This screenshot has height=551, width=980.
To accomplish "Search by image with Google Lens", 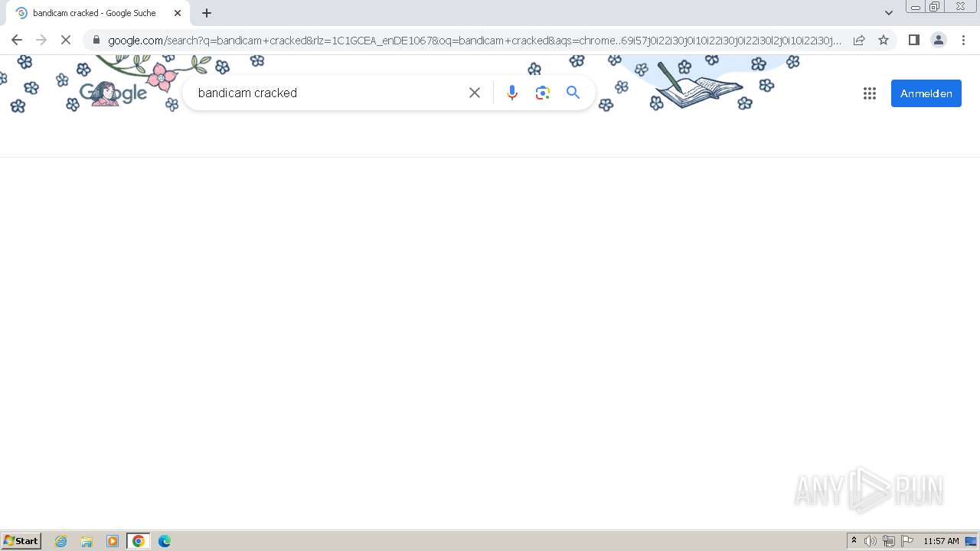I will tap(543, 93).
